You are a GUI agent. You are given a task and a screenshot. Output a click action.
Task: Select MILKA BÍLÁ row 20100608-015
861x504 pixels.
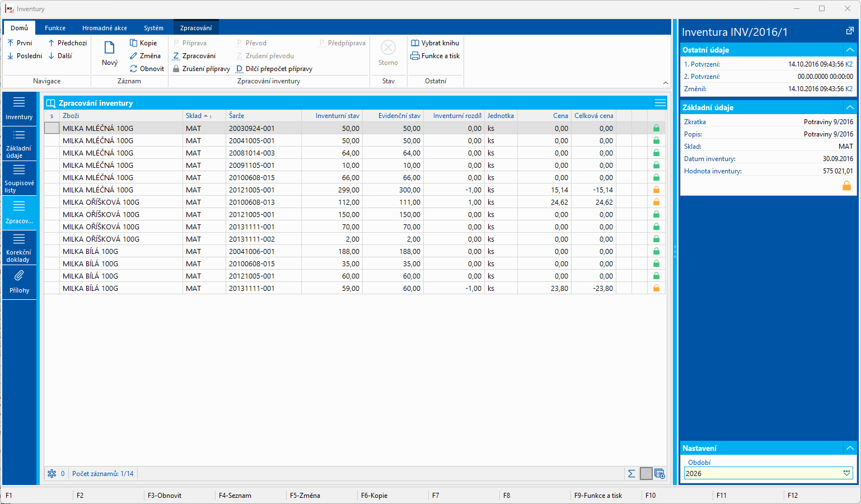coord(355,263)
